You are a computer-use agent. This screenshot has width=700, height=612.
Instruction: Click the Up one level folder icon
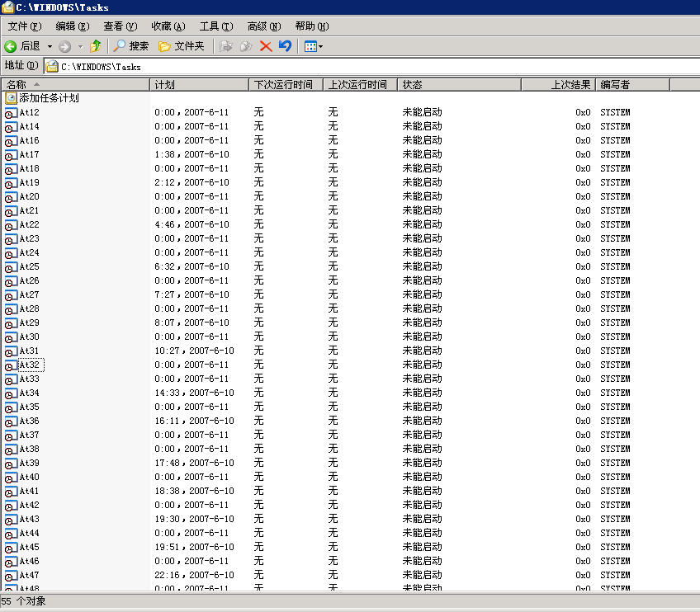pos(96,46)
